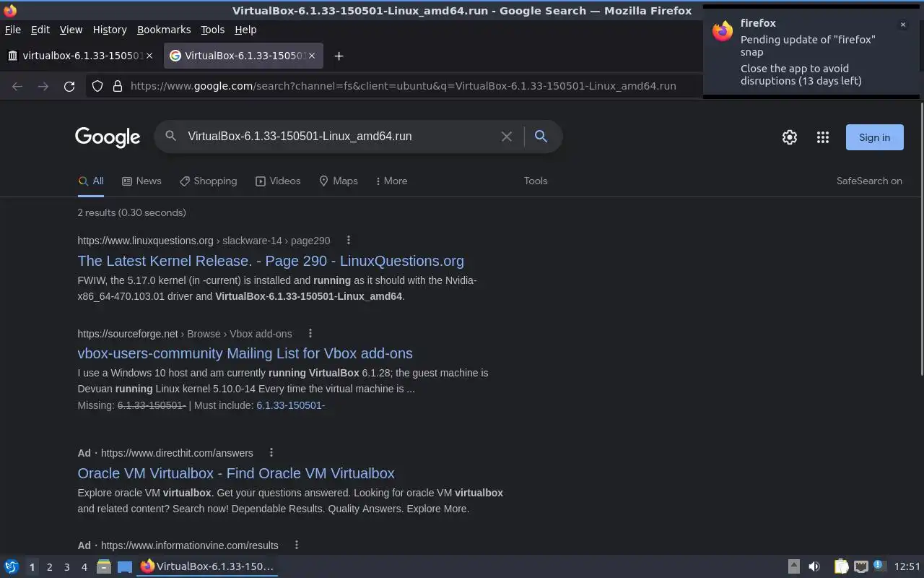Open the Help menu
This screenshot has height=578, width=924.
pyautogui.click(x=245, y=30)
